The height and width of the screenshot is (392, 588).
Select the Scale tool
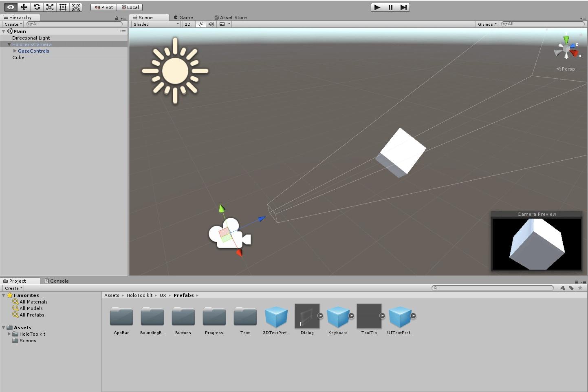pos(50,7)
